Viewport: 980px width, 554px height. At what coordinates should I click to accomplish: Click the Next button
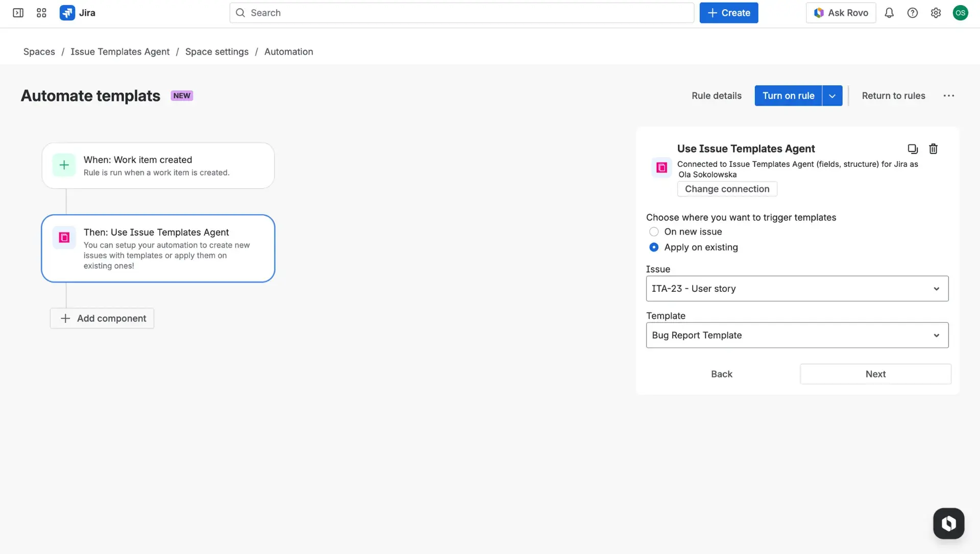click(x=875, y=374)
